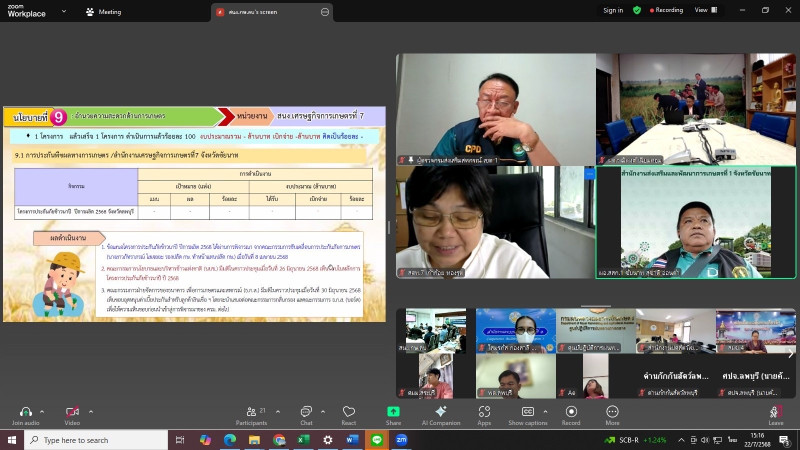Toggle the Video camera on
This screenshot has width=800, height=450.
coord(72,412)
